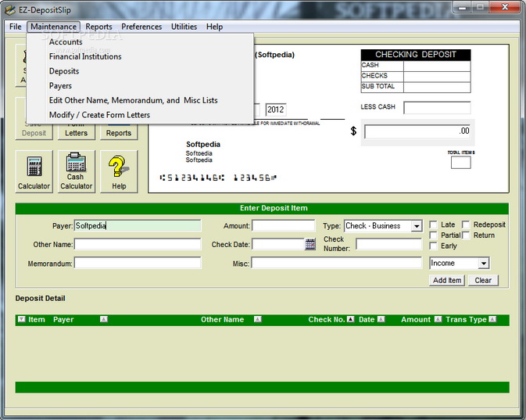Select Financial Institutions from Maintenance menu
Screen dimensions: 526x420
pos(85,56)
